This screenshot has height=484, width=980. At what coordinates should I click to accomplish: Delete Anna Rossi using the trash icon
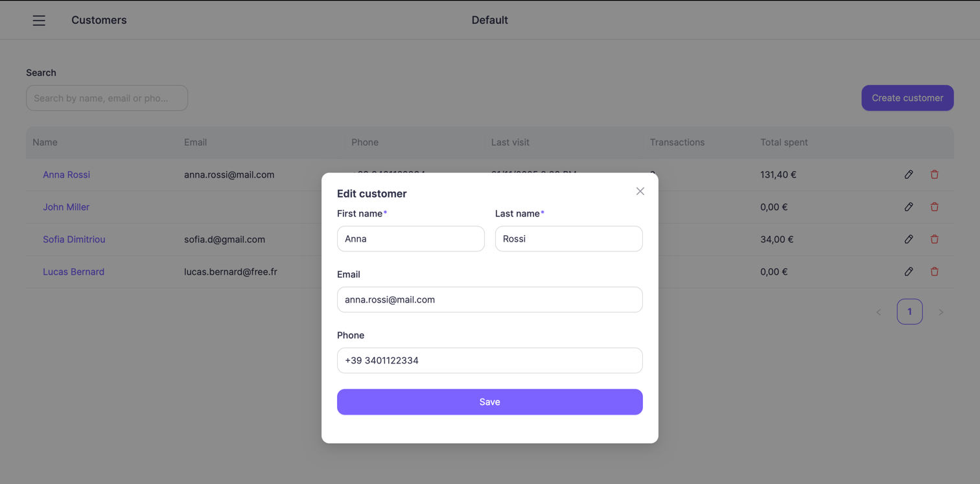coord(935,174)
